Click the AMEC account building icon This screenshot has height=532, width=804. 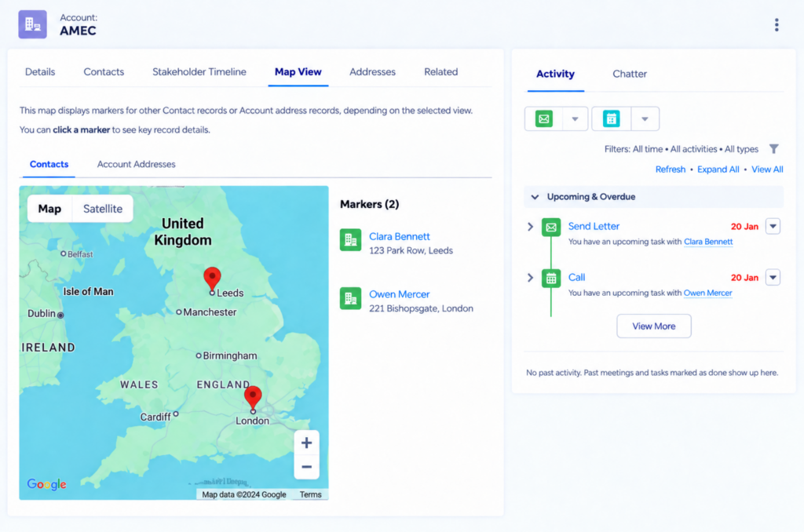click(32, 24)
